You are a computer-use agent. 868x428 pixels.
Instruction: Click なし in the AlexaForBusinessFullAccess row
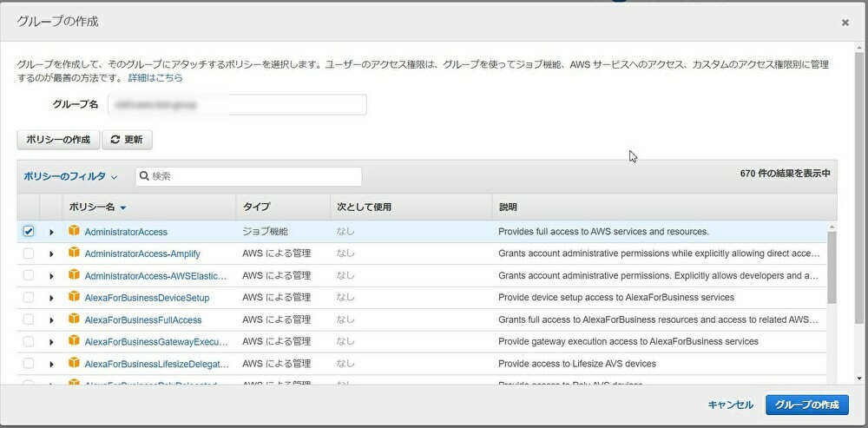coord(345,319)
